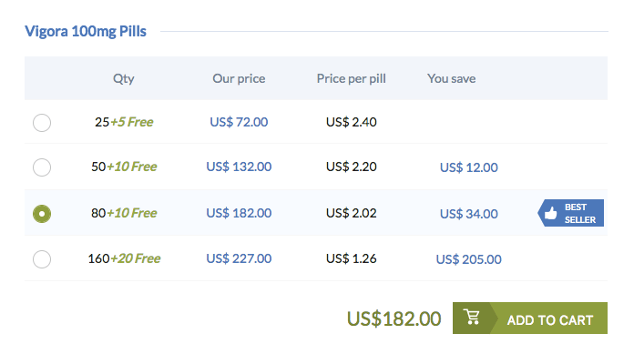Click the US$ 72.00 price
Screen dimensions: 634x364
239,121
